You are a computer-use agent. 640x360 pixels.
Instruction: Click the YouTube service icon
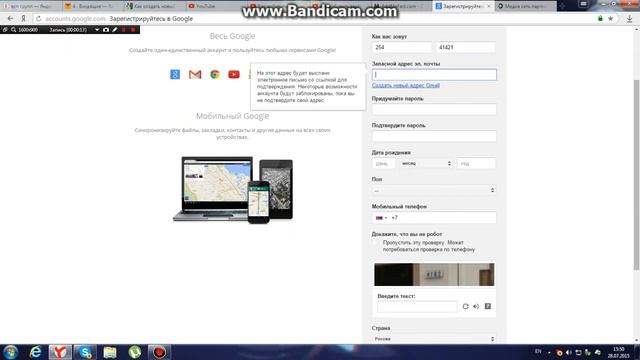(234, 74)
